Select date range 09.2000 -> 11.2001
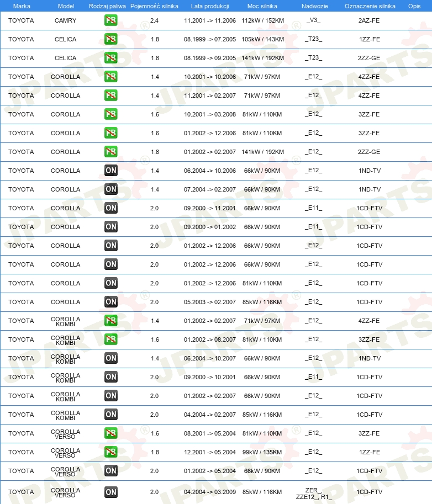Viewport: 432px width, 504px height. pyautogui.click(x=210, y=208)
